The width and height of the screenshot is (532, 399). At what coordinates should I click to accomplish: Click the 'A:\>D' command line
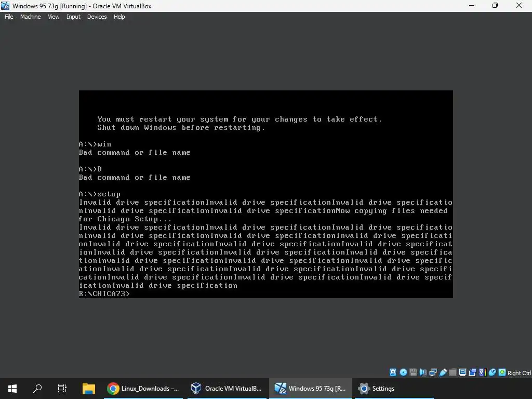(x=90, y=169)
